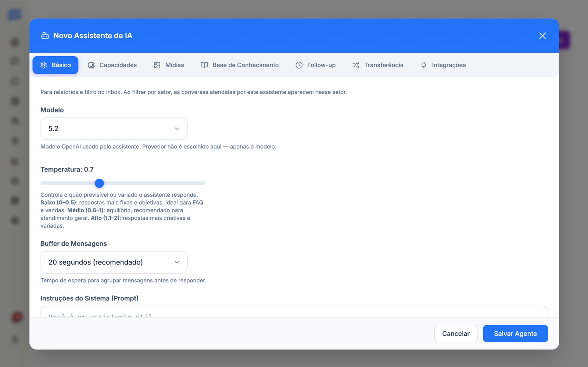Open the Modelo dropdown showing 5.2

(110, 129)
